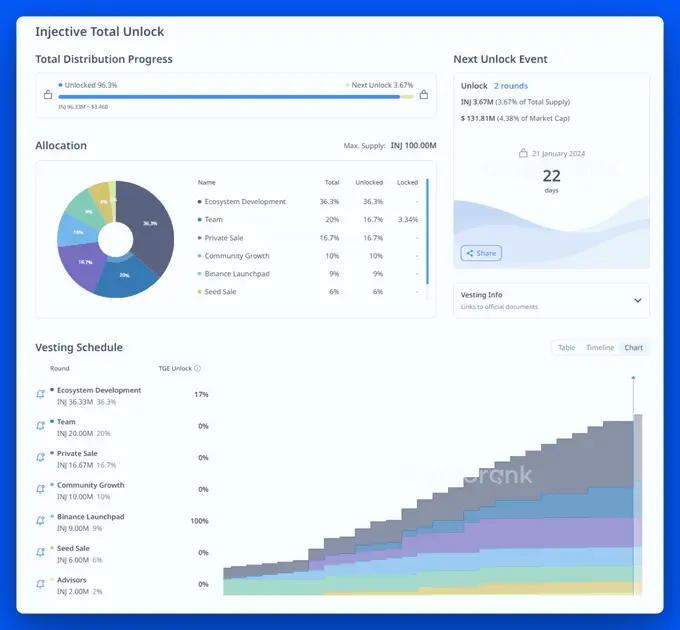
Task: Click the Round column header in Vesting Schedule
Action: click(59, 369)
